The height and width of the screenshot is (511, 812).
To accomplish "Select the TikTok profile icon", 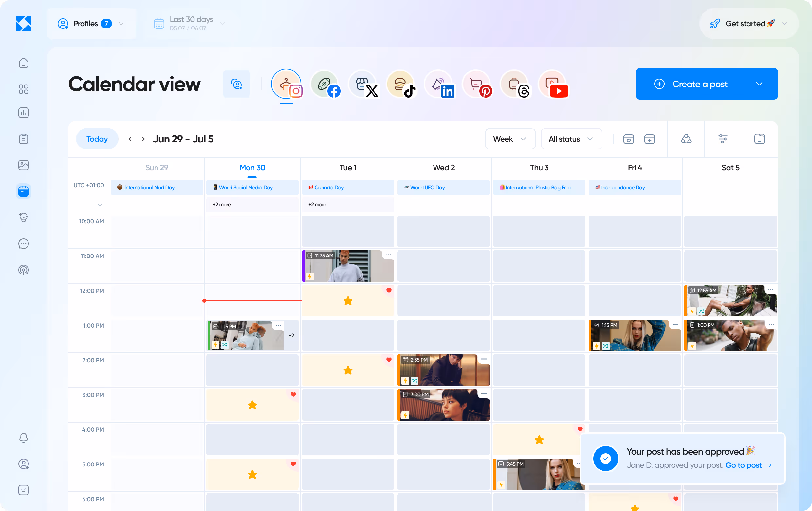I will coord(401,84).
